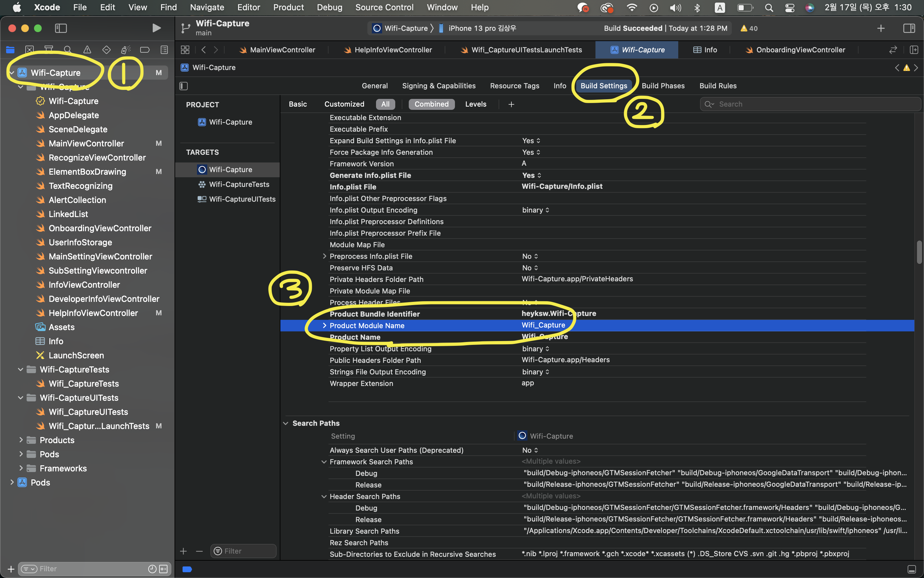Screen dimensions: 924x578
Task: Show All build settings filter
Action: tap(385, 104)
